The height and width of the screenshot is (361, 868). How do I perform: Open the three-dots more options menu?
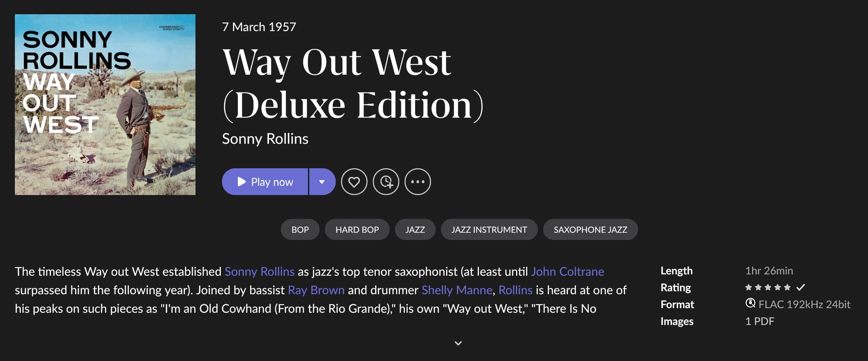pyautogui.click(x=418, y=182)
